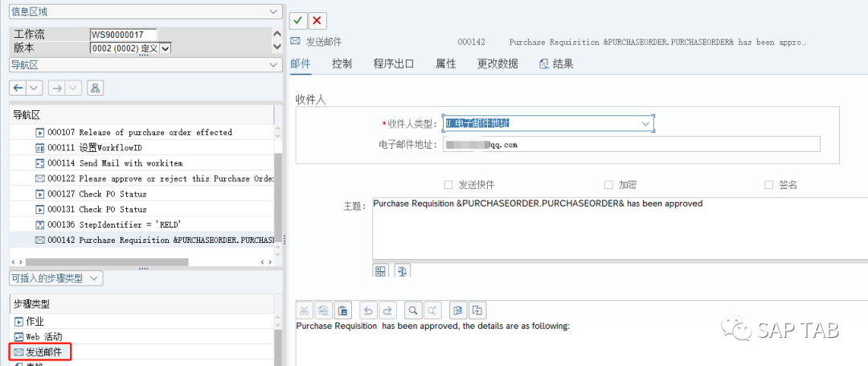Select step 000122 Please approve or reject
The width and height of the screenshot is (868, 366).
coord(141,179)
